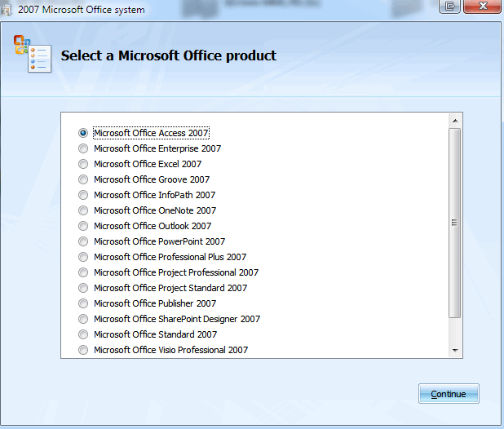The image size is (504, 429).
Task: Select Microsoft Office InfoPath 2007
Action: (83, 195)
